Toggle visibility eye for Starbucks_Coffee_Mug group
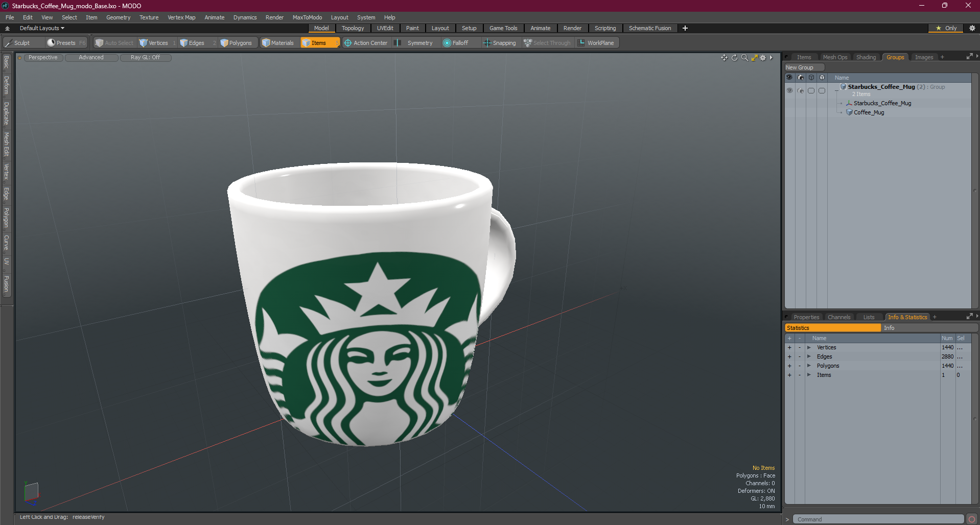The height and width of the screenshot is (525, 980). click(789, 90)
